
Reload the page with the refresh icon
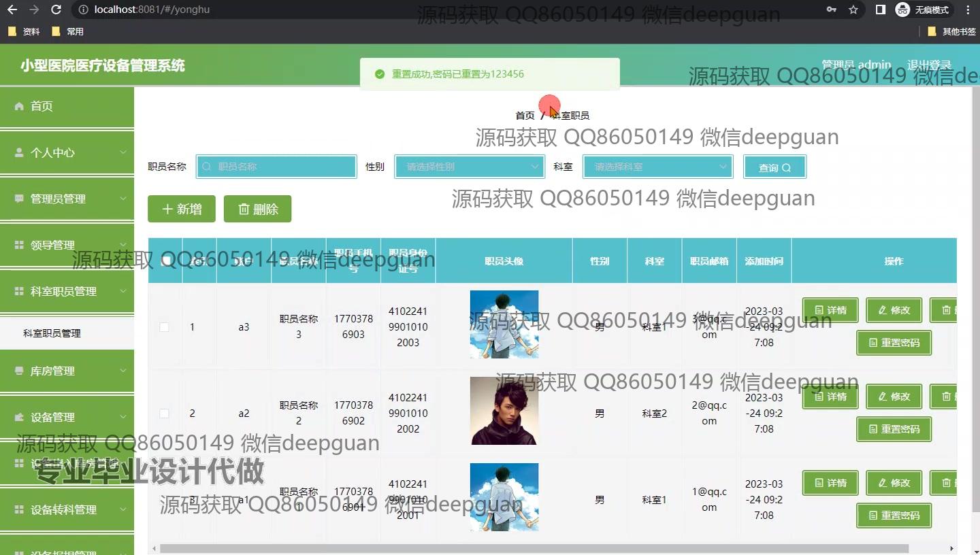pyautogui.click(x=56, y=10)
